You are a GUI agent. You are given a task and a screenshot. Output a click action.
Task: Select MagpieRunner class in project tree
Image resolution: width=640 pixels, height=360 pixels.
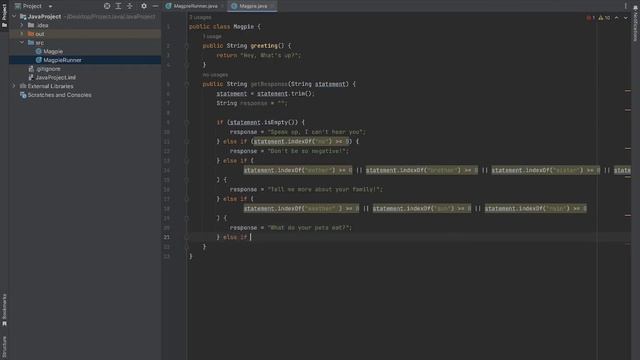pos(85,60)
